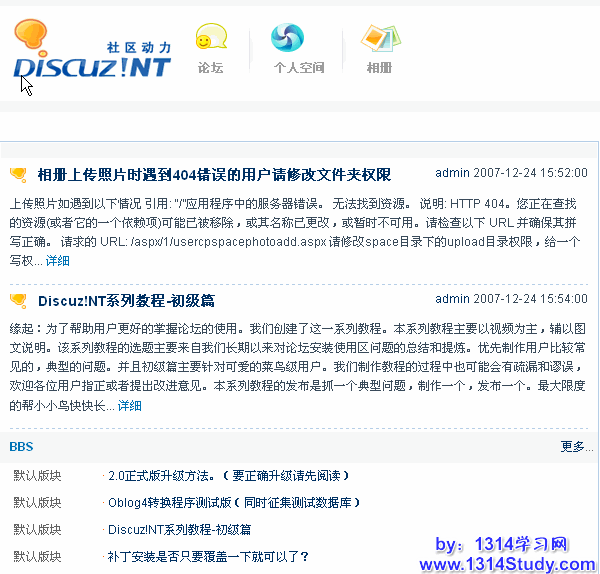Open the 补丁安装是否只要覆盖一下 thread
This screenshot has height=574, width=600.
click(x=208, y=556)
